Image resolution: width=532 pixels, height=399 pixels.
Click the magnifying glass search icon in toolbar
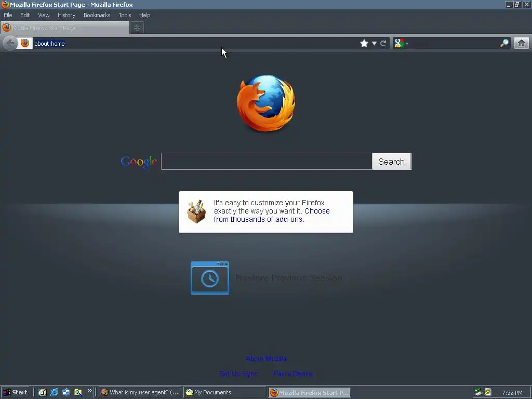[504, 43]
